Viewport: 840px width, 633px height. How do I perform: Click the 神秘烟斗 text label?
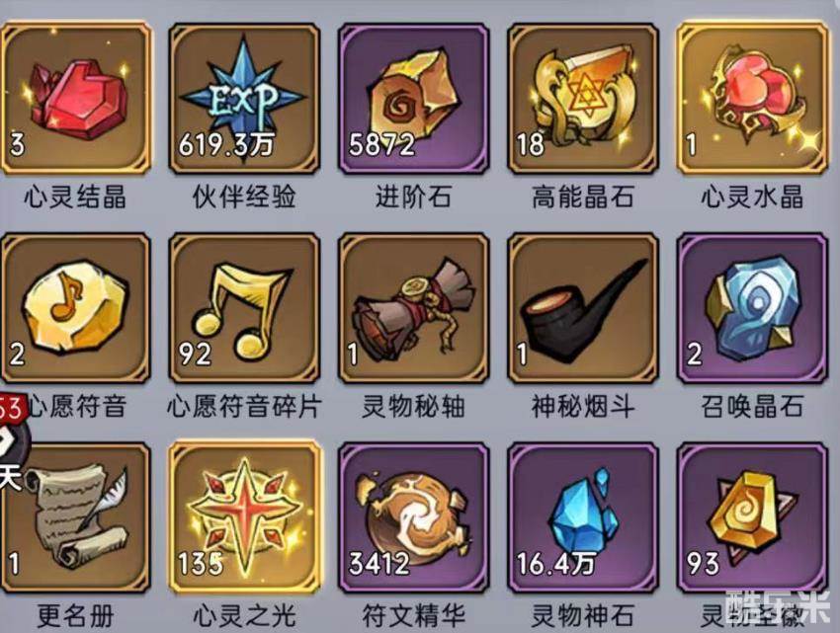click(x=583, y=406)
